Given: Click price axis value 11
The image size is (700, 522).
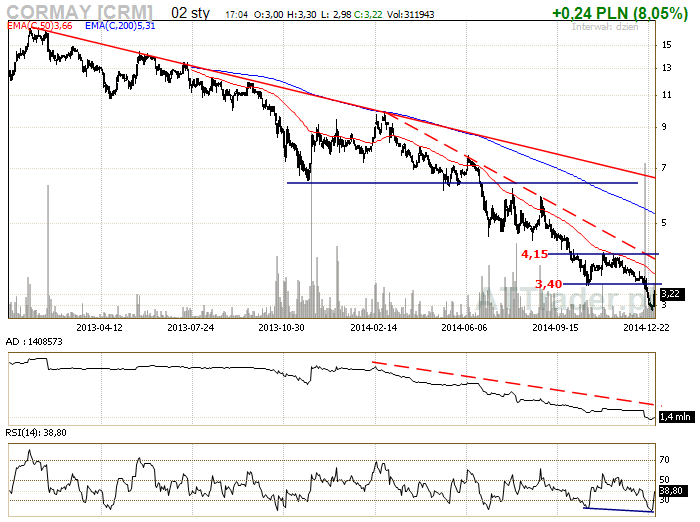Looking at the screenshot, I should (x=667, y=95).
